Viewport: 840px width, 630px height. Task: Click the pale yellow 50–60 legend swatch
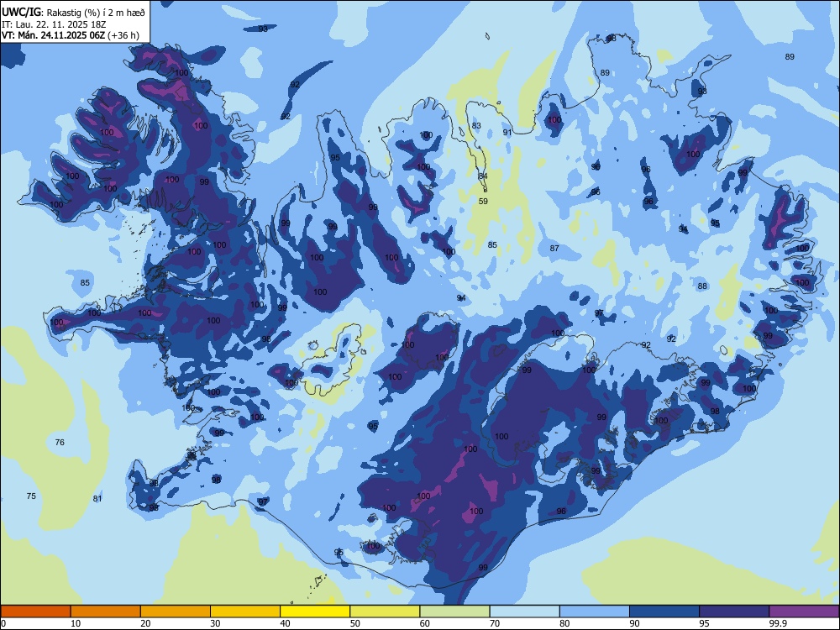[386, 612]
